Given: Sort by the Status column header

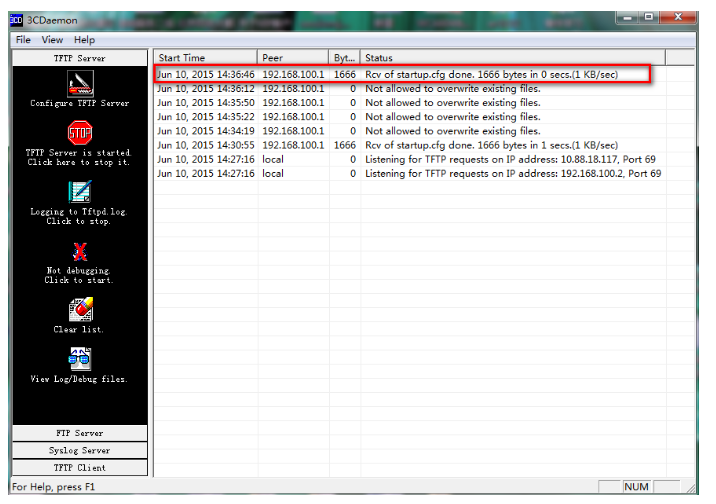Looking at the screenshot, I should point(513,58).
